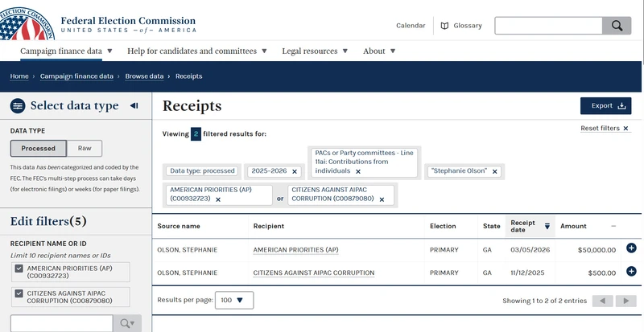
Task: Open the Glossary book icon
Action: pyautogui.click(x=444, y=26)
